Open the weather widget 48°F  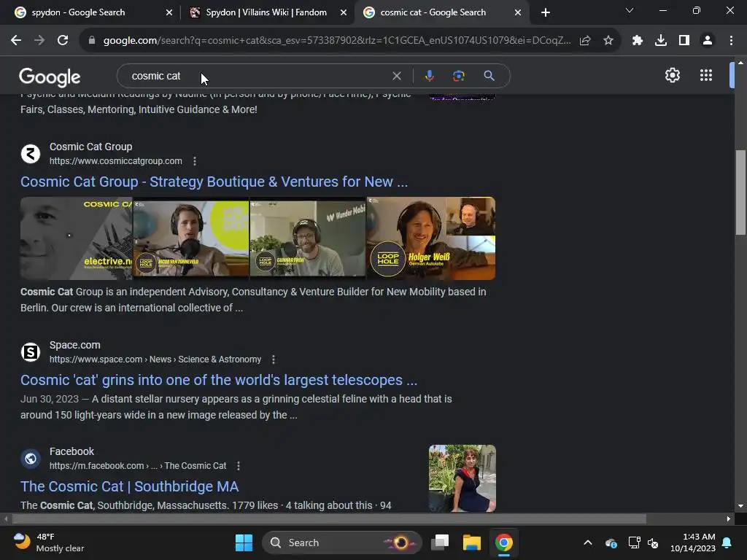pyautogui.click(x=49, y=542)
